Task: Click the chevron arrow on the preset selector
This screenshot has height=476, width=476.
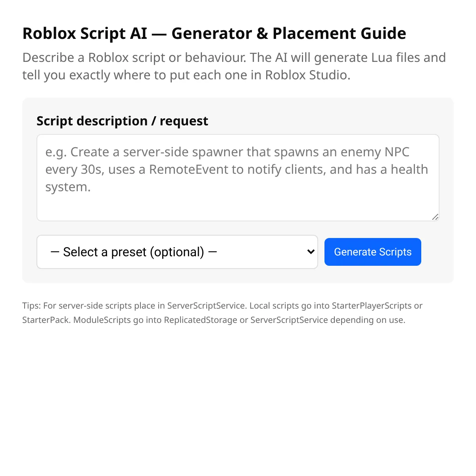Action: [x=311, y=252]
